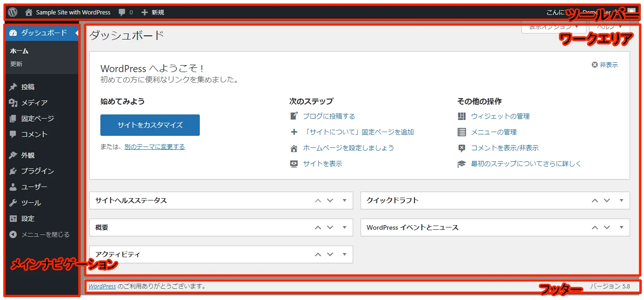Follow the 別のテーマに変更する link
Image resolution: width=644 pixels, height=300 pixels.
tap(155, 147)
